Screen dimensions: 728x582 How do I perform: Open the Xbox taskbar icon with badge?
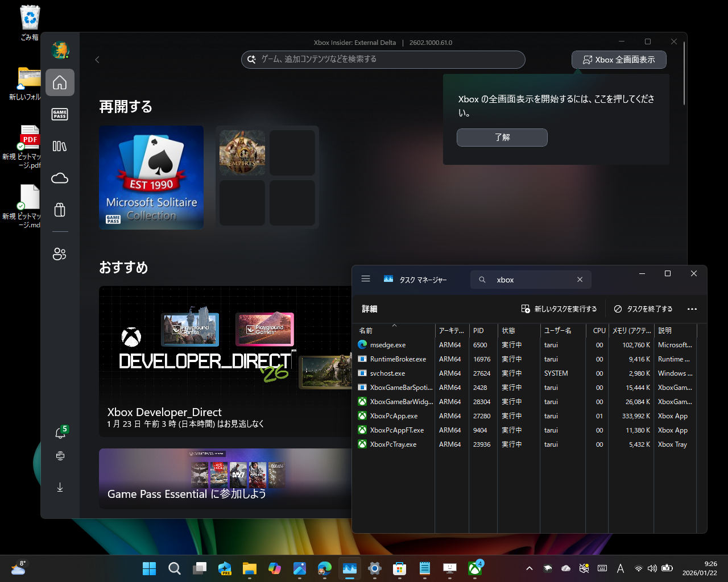(x=475, y=568)
